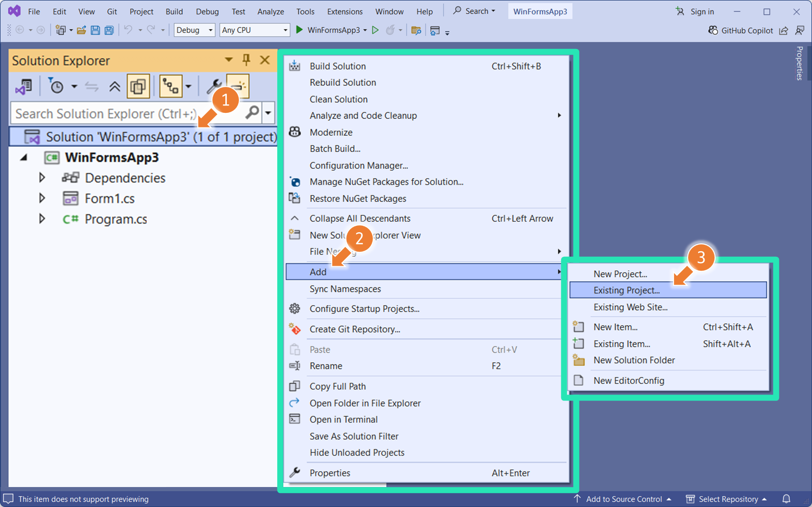Expand the Program.cs node
Screen dimensions: 812x507
tap(42, 219)
